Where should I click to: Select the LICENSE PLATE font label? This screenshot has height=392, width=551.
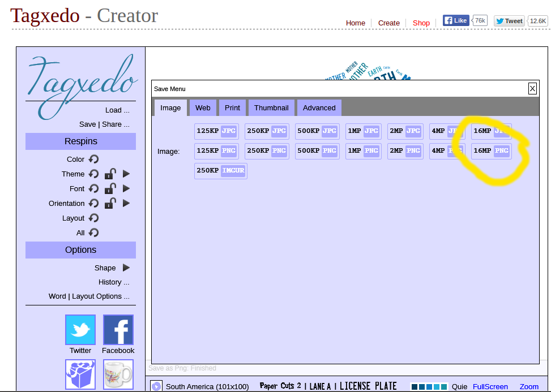coord(368,386)
